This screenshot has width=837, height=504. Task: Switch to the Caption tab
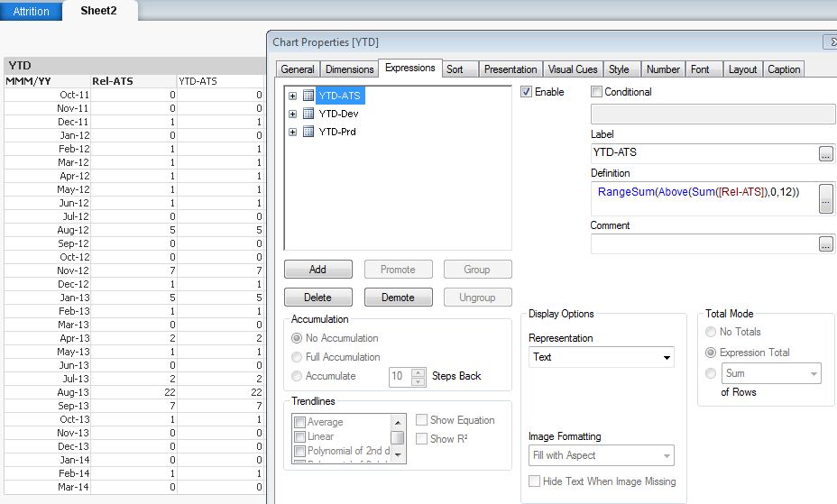click(784, 69)
